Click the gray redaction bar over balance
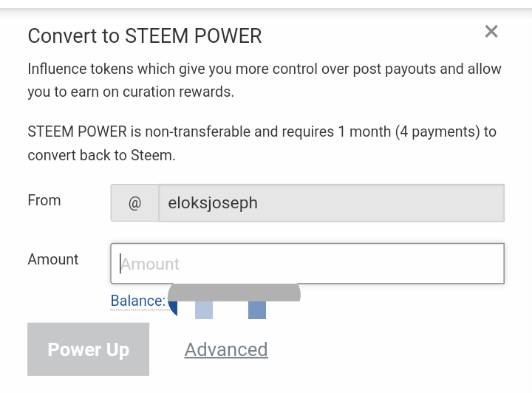The width and height of the screenshot is (532, 393). tap(235, 293)
